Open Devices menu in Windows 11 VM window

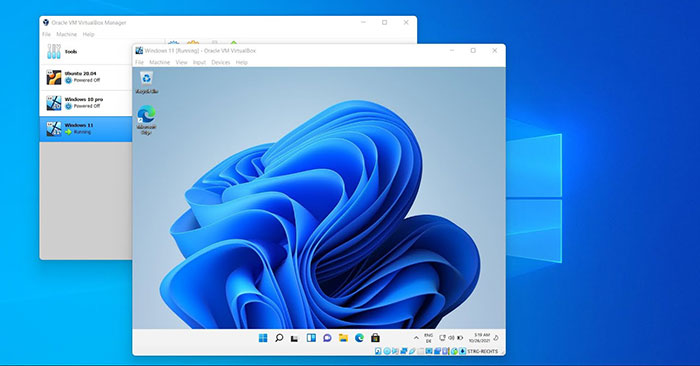coord(221,62)
